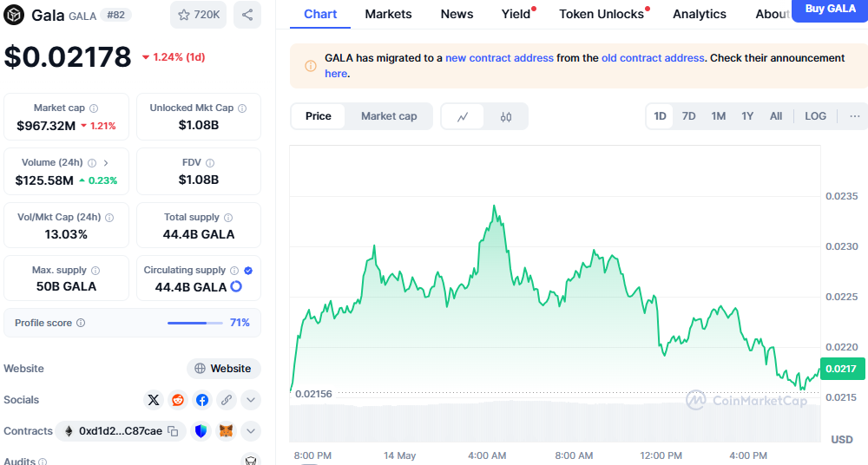
Task: Click the 13.03% Vol/Mkt Cap value
Action: pyautogui.click(x=66, y=235)
